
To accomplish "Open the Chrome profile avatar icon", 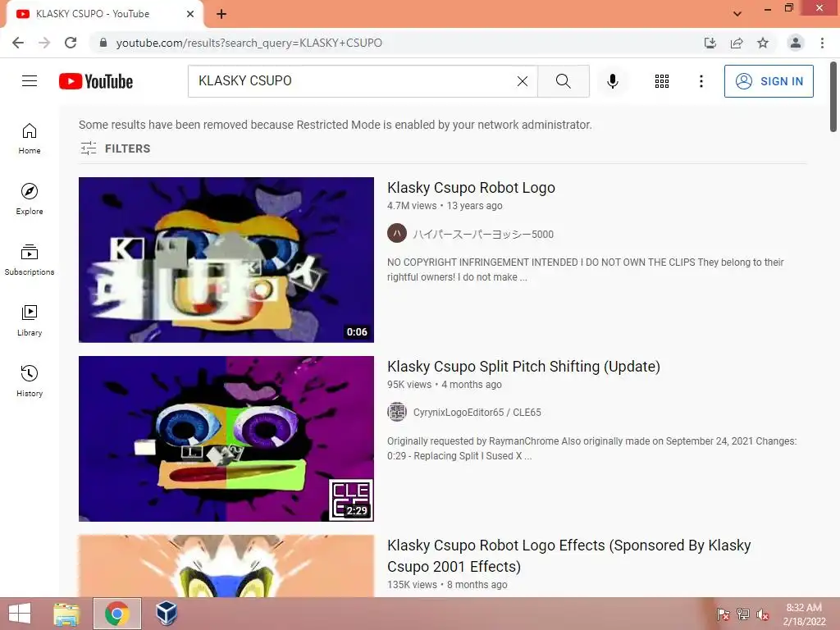I will pyautogui.click(x=796, y=43).
